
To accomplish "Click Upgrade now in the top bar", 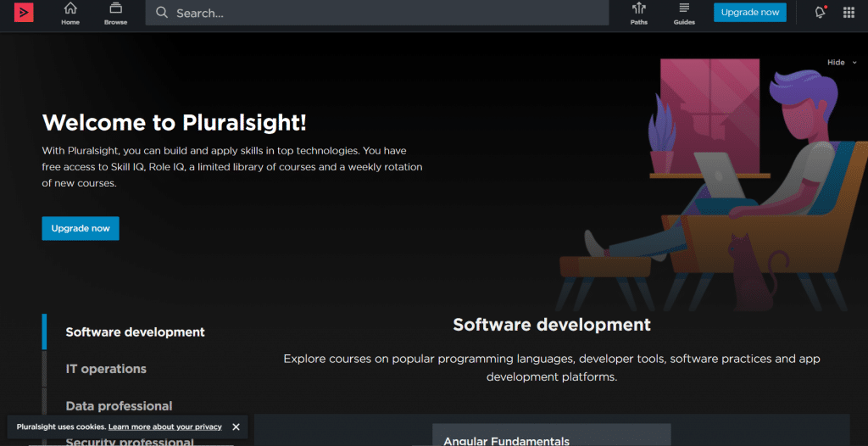I will click(x=749, y=12).
